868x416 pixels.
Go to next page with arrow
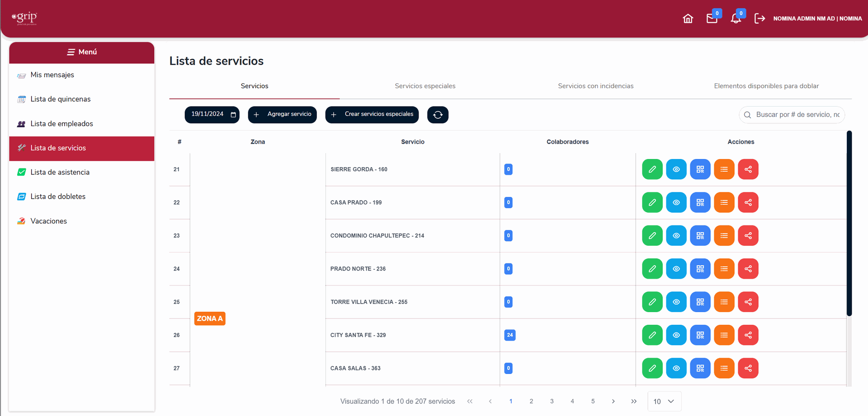[x=613, y=402]
